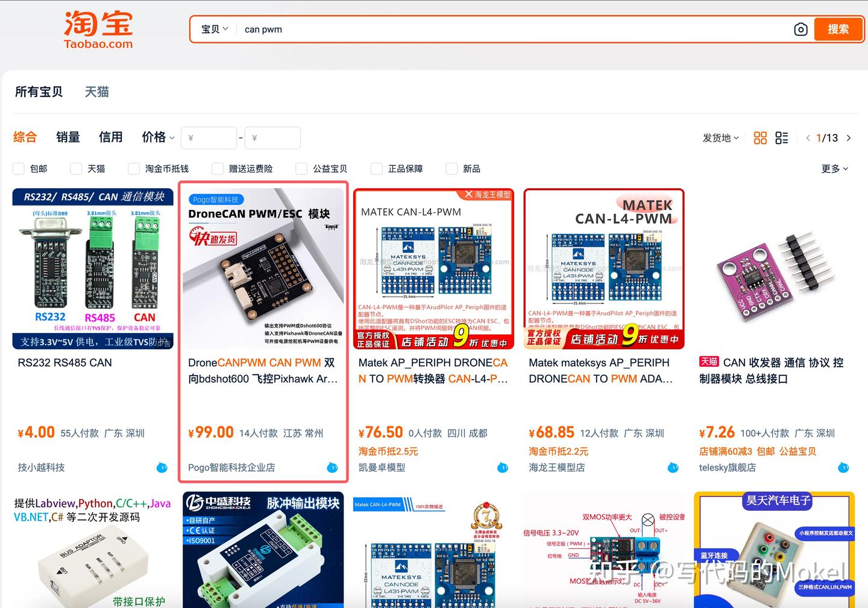Viewport: 868px width, 608px height.
Task: Click the minimum price input field
Action: point(209,138)
